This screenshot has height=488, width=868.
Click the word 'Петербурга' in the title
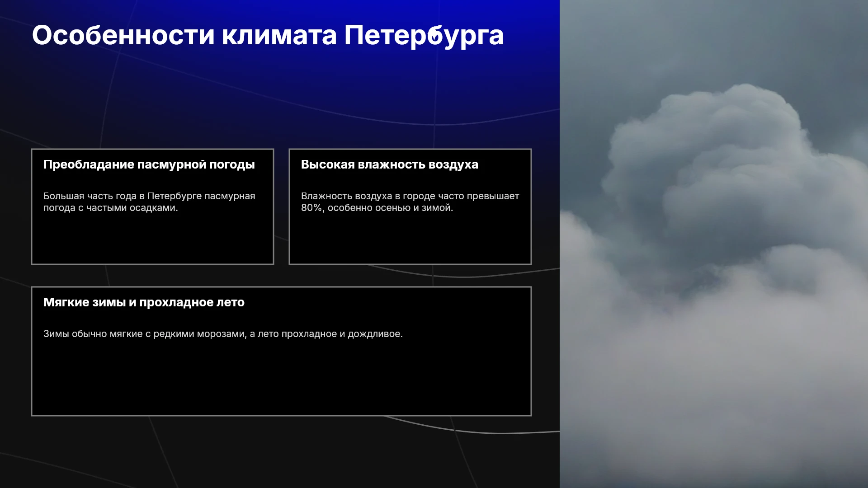(424, 35)
